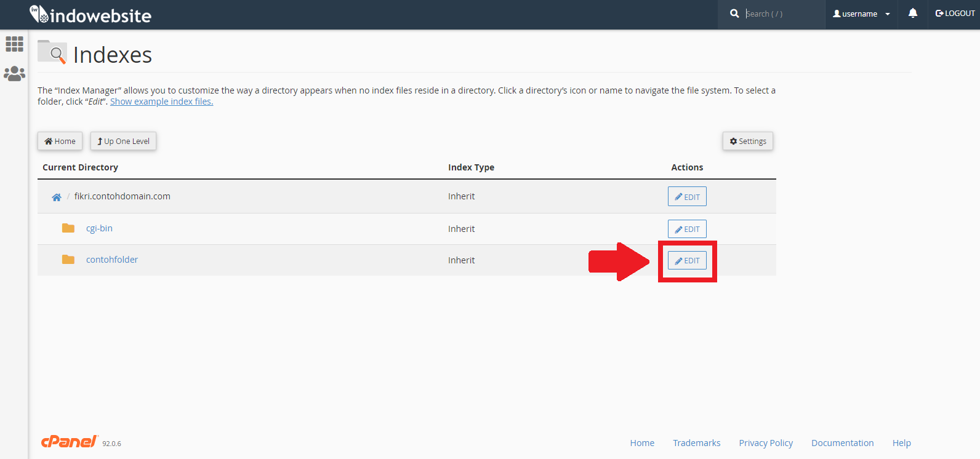The width and height of the screenshot is (980, 459).
Task: Expand the username dropdown menu
Action: click(x=861, y=14)
